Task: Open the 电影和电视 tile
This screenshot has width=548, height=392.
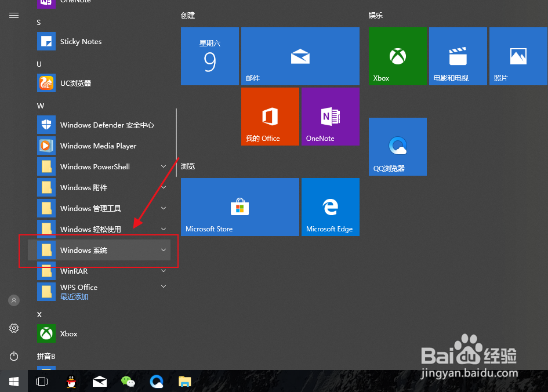Action: pyautogui.click(x=458, y=56)
